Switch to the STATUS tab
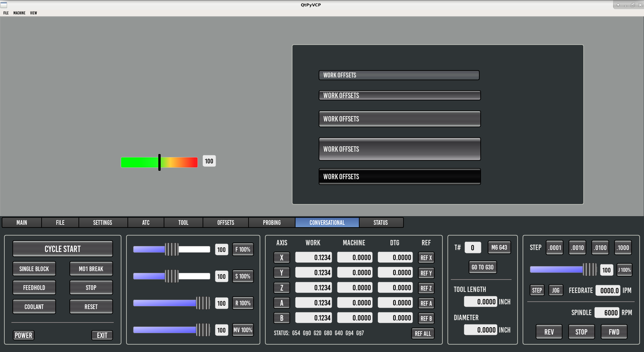 [381, 222]
